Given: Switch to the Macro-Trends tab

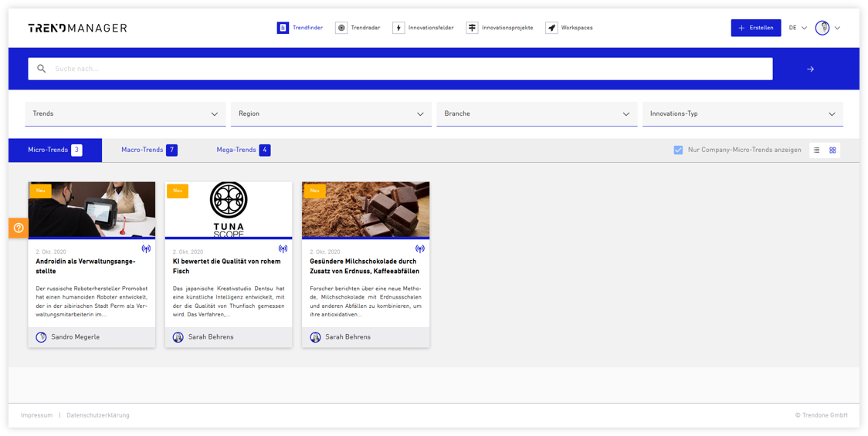Looking at the screenshot, I should 150,150.
